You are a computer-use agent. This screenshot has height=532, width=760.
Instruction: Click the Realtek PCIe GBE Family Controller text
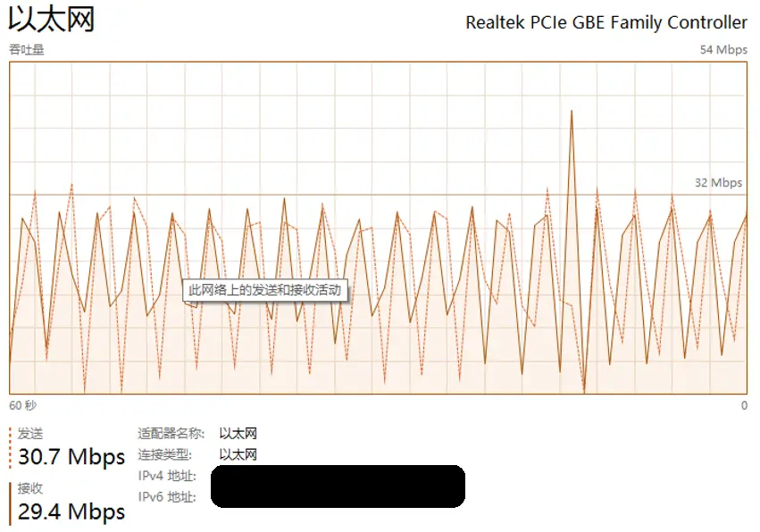pyautogui.click(x=606, y=23)
